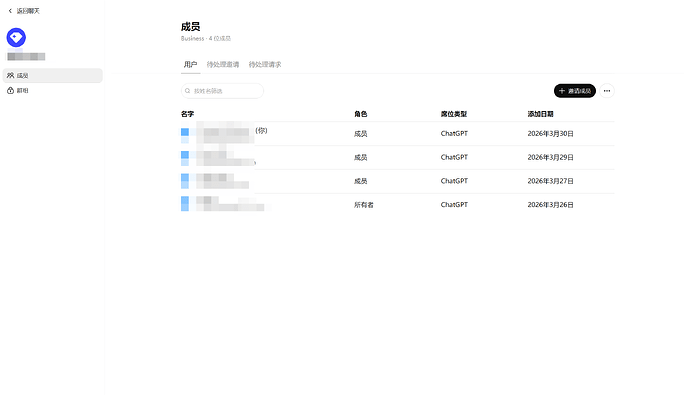Click ChatGPT seat type in 3月30日 row

(x=454, y=134)
